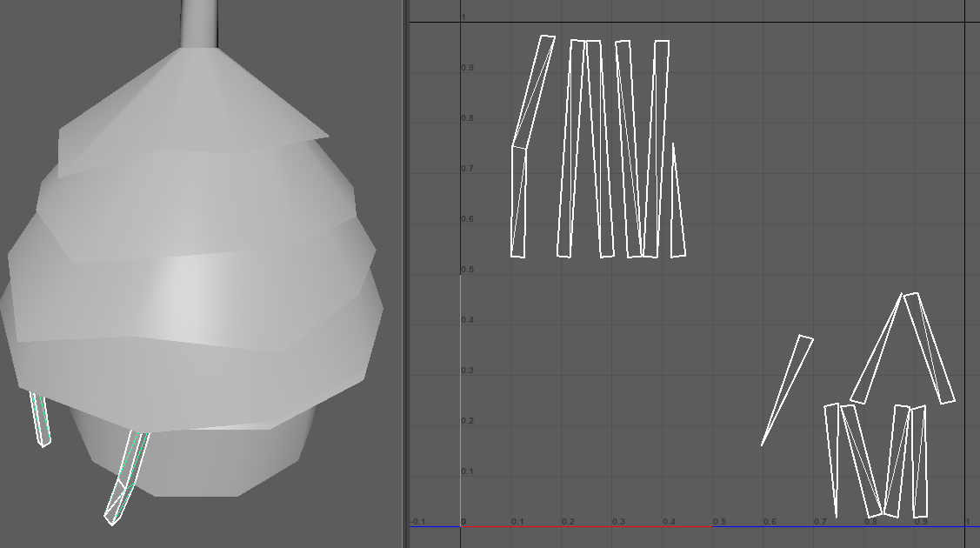This screenshot has height=548, width=980.
Task: Click the 0.9 label on vertical axis
Action: coord(467,68)
